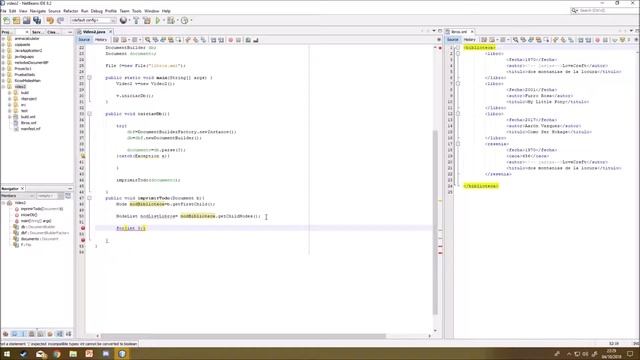Select build.xml file in Projects tree
Image resolution: width=640 pixels, height=360 pixels.
[x=28, y=117]
